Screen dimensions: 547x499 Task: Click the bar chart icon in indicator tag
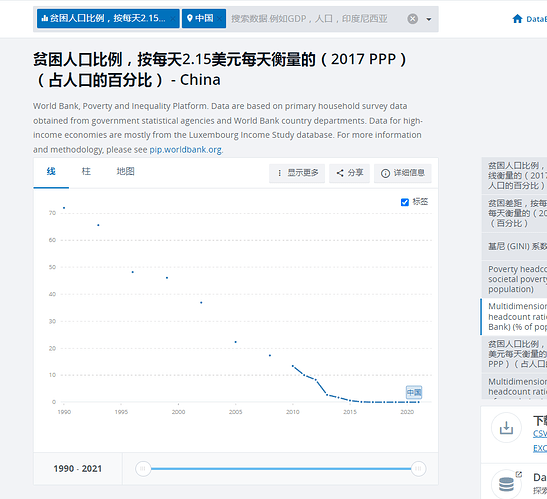pyautogui.click(x=44, y=18)
